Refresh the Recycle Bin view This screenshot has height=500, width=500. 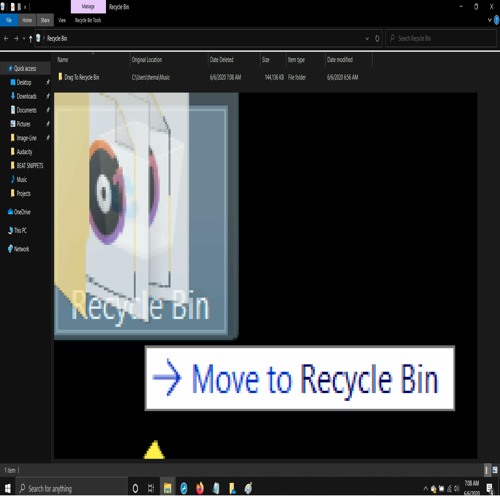[x=377, y=39]
